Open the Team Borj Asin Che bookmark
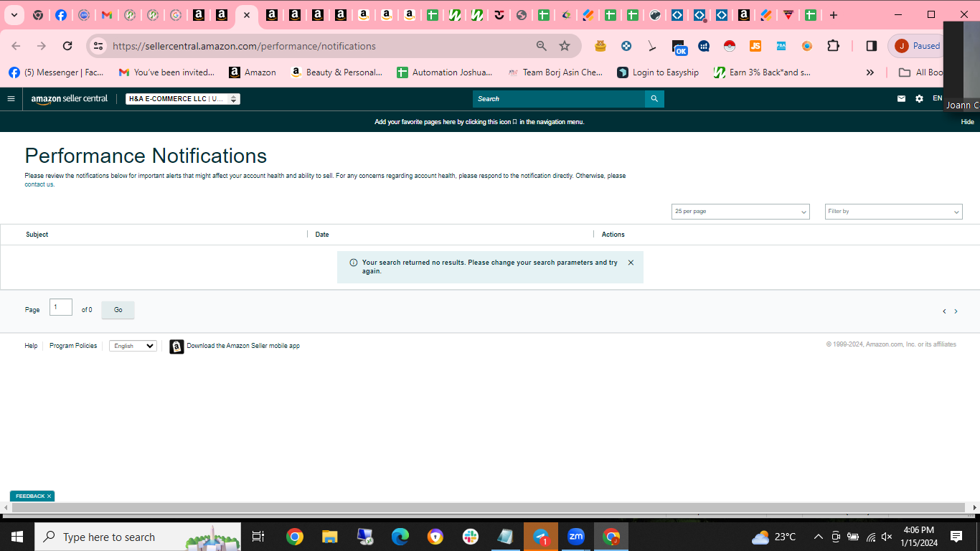Image resolution: width=980 pixels, height=551 pixels. click(x=555, y=72)
